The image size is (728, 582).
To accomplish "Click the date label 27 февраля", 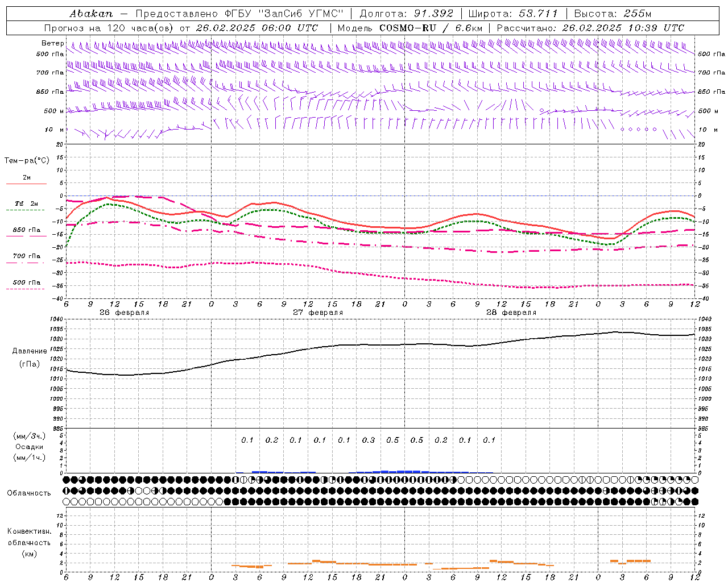I will pyautogui.click(x=318, y=313).
